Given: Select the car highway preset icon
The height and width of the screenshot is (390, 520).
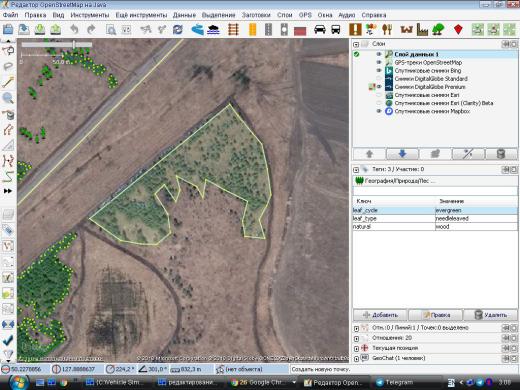Looking at the screenshot, I should [320, 30].
